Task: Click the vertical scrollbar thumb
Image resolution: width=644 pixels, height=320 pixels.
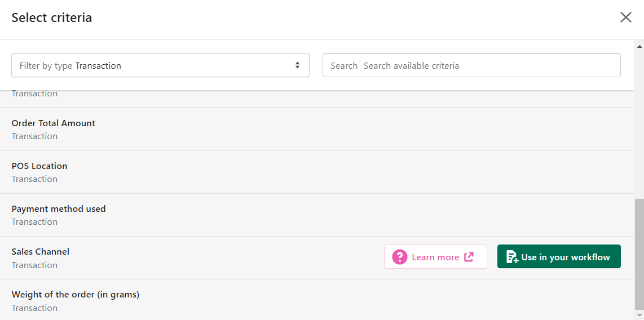Action: pyautogui.click(x=639, y=254)
